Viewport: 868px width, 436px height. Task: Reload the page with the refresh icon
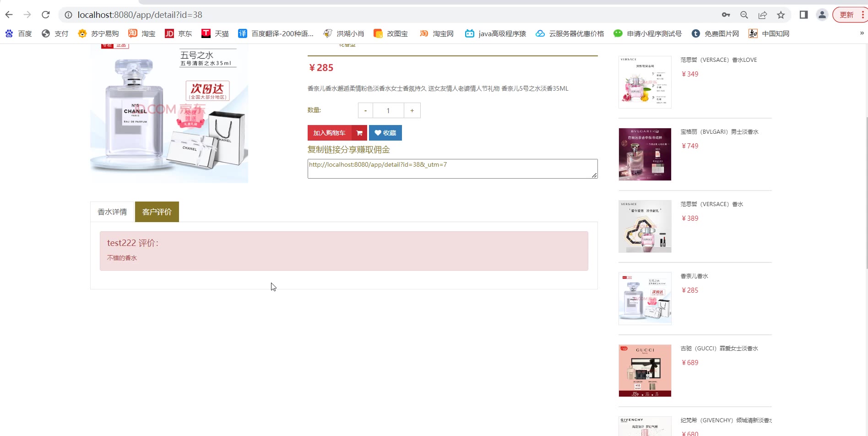tap(45, 15)
